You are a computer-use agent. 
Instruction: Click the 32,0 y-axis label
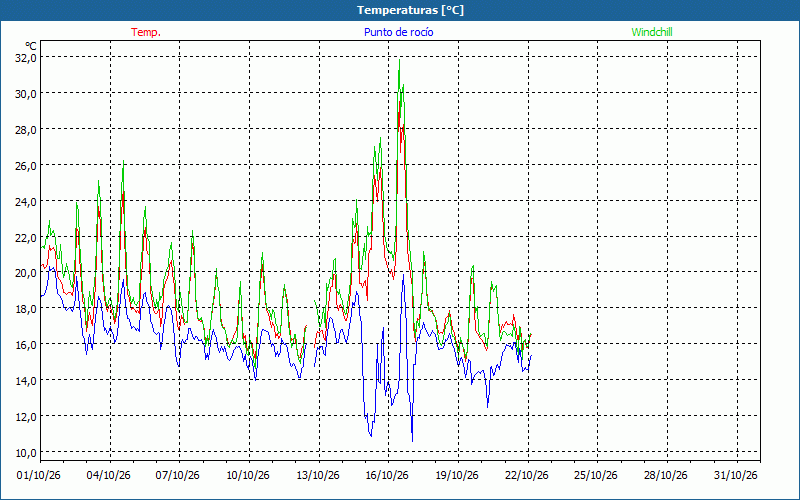click(26, 58)
